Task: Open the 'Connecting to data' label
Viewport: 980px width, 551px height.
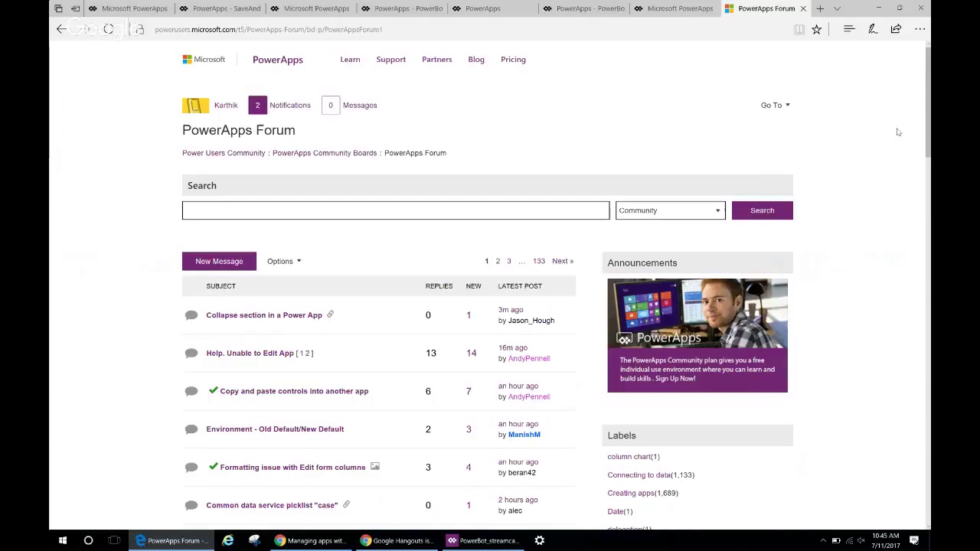Action: (x=639, y=474)
